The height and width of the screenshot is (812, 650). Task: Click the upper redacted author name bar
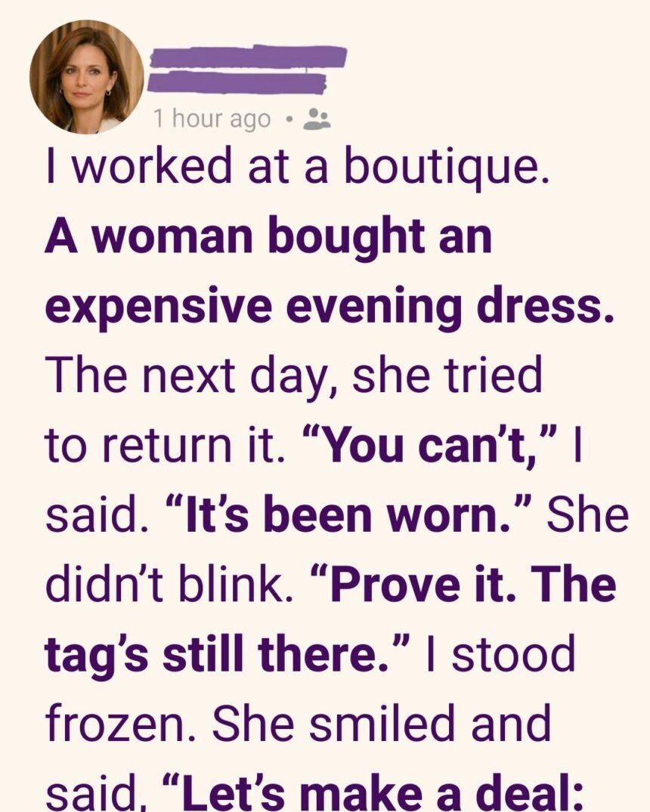coord(248,57)
